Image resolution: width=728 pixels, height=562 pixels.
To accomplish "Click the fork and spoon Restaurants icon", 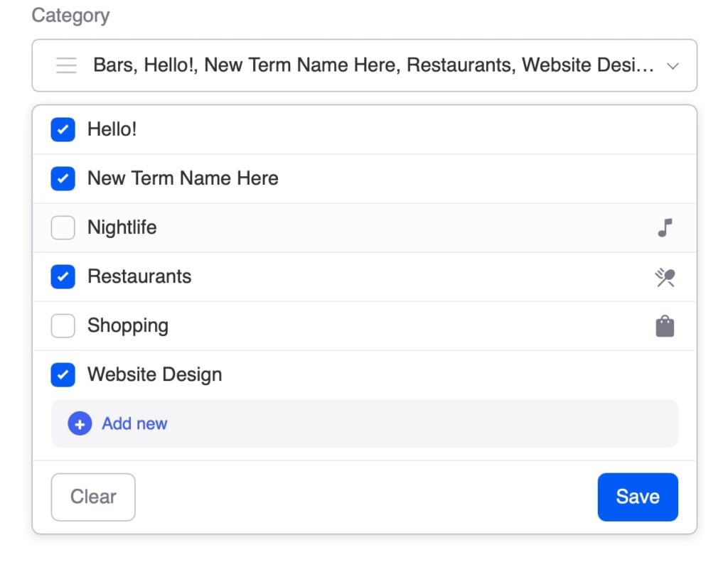I will [x=665, y=277].
